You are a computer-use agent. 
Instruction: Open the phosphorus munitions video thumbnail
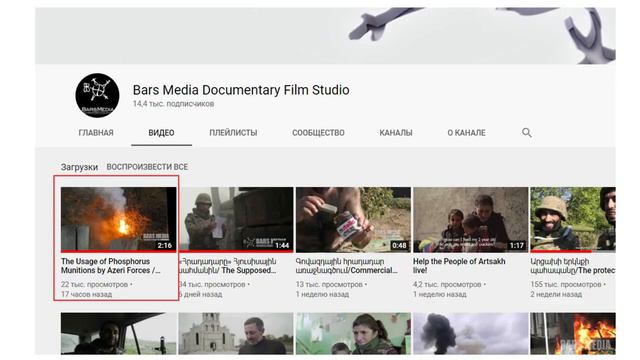[119, 220]
